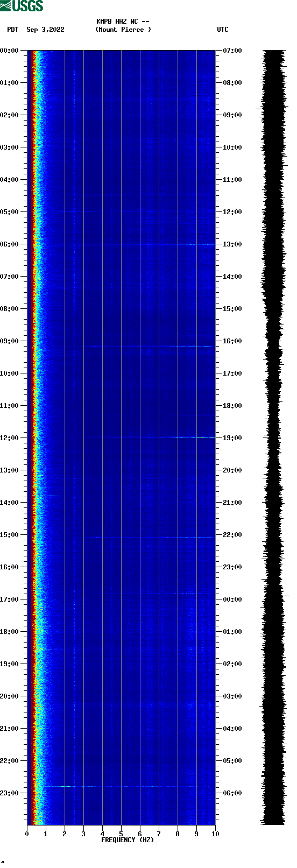Click the PDT time label '04:00'
Screen dimensions: 297x868
pyautogui.click(x=10, y=180)
